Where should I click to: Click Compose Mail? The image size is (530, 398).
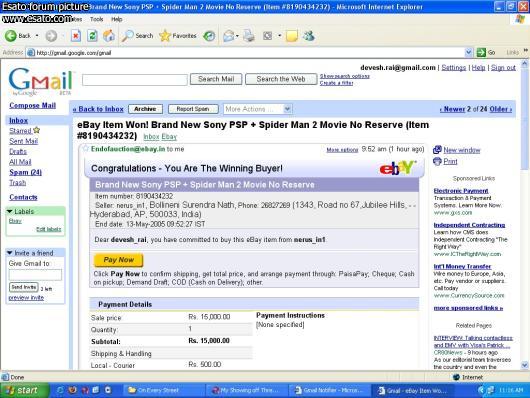coord(32,105)
